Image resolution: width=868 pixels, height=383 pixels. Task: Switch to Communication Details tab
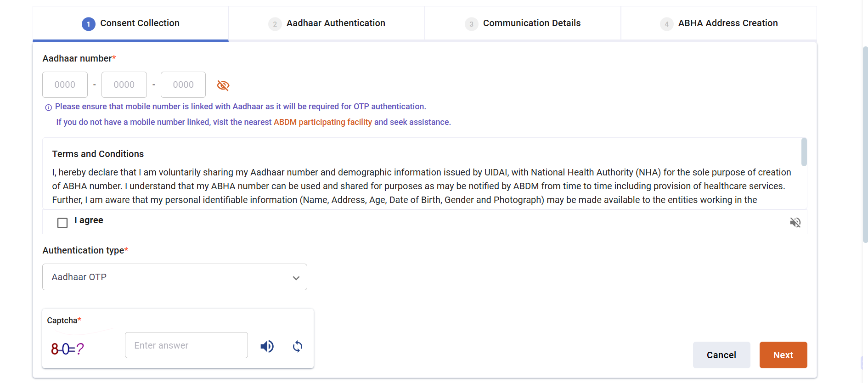pos(531,23)
